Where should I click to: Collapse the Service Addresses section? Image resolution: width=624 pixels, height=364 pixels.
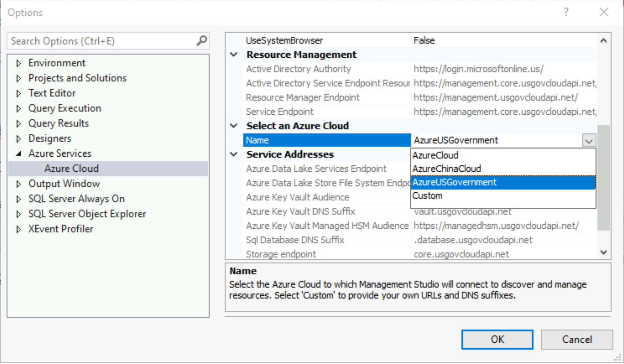pyautogui.click(x=233, y=154)
